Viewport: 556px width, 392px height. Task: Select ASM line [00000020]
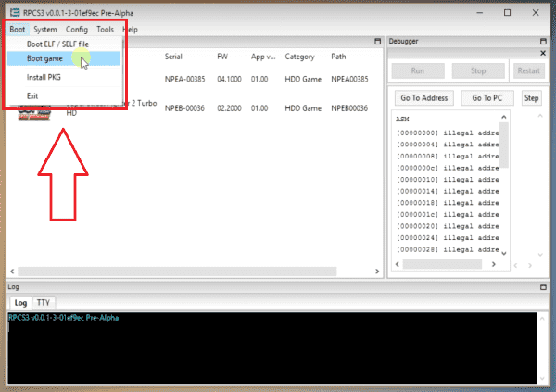click(x=448, y=226)
